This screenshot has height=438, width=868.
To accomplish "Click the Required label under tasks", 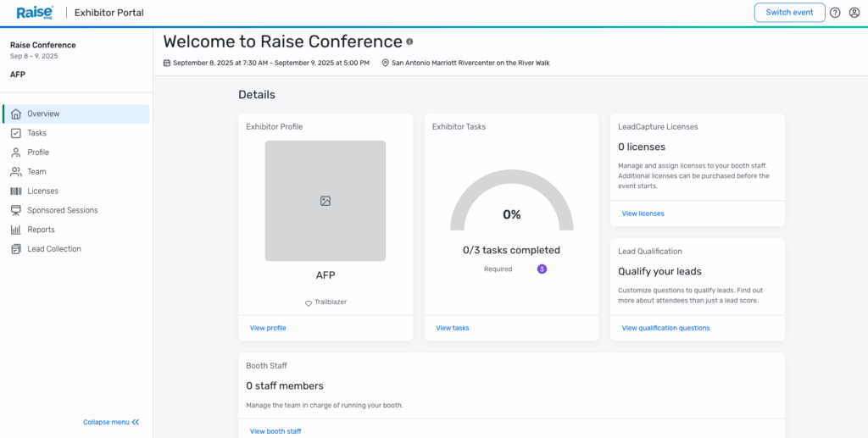I will pyautogui.click(x=498, y=269).
